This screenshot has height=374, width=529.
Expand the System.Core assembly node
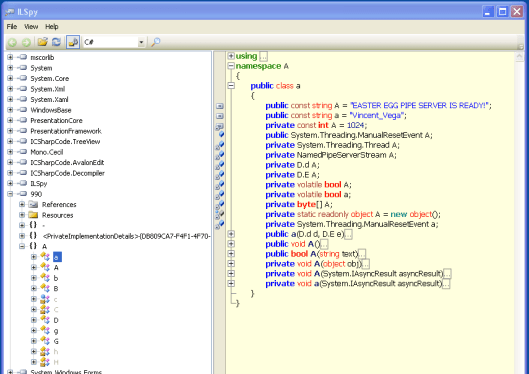pyautogui.click(x=10, y=78)
